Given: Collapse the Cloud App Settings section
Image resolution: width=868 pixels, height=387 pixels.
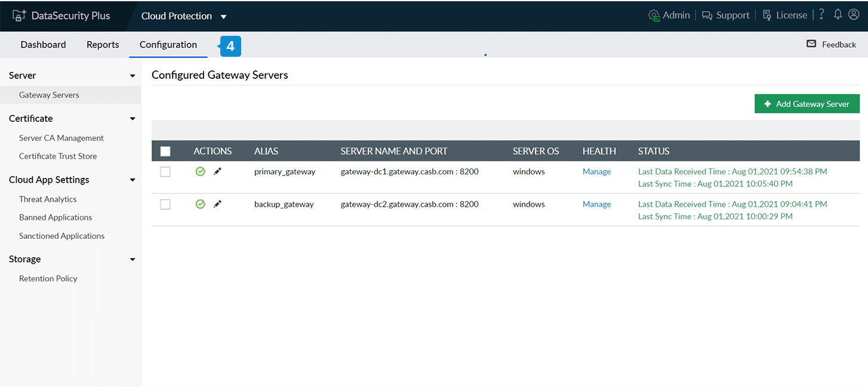Looking at the screenshot, I should [x=133, y=180].
